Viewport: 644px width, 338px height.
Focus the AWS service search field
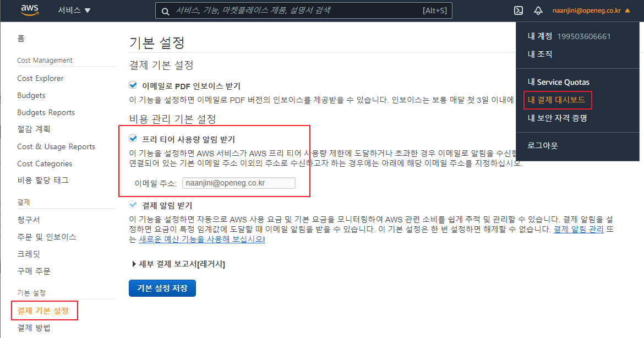(x=303, y=10)
